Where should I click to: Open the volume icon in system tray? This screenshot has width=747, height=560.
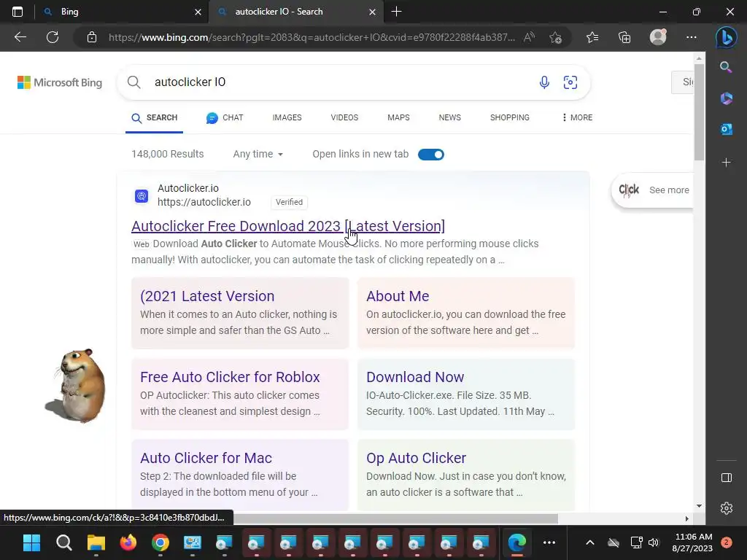(x=654, y=542)
